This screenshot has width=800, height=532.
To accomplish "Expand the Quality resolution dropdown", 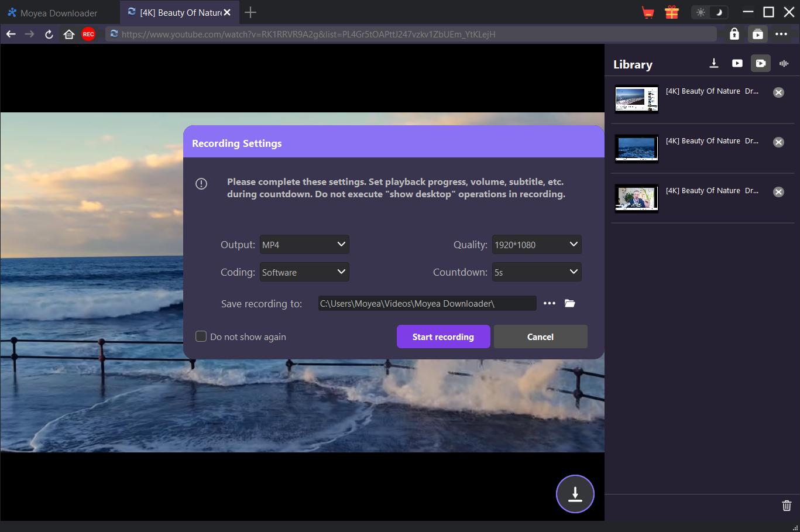I will point(536,244).
